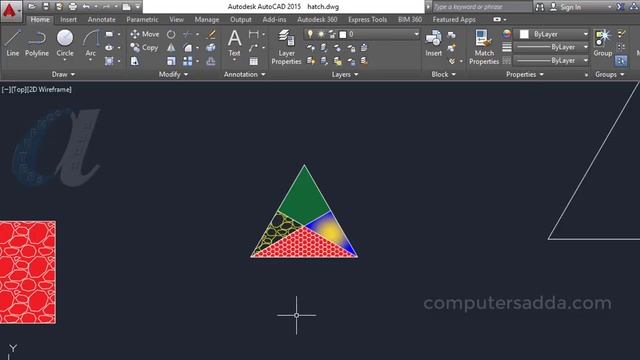Click the [Top] view control label

[x=18, y=89]
